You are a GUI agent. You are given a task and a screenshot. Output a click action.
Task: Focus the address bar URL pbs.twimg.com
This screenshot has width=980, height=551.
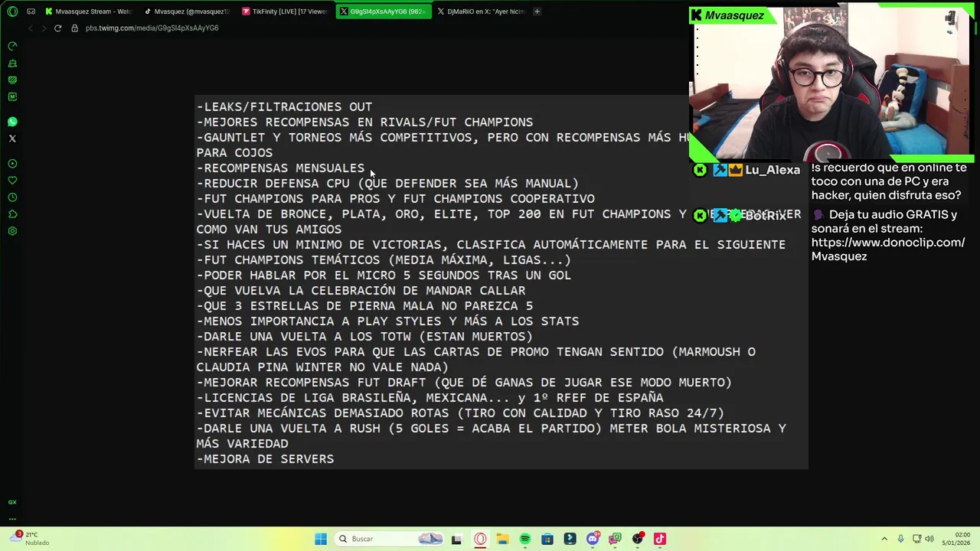152,28
